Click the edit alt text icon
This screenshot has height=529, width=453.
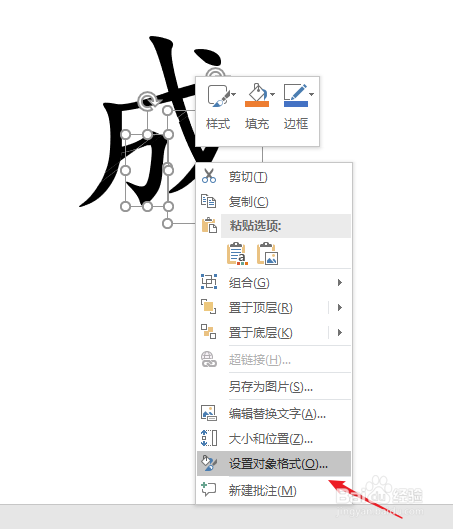(209, 413)
